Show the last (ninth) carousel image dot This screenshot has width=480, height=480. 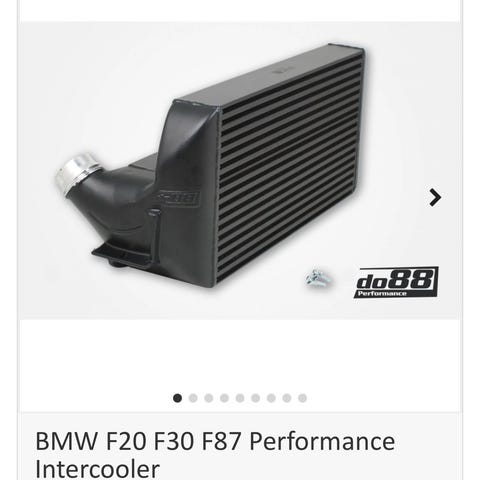(303, 398)
